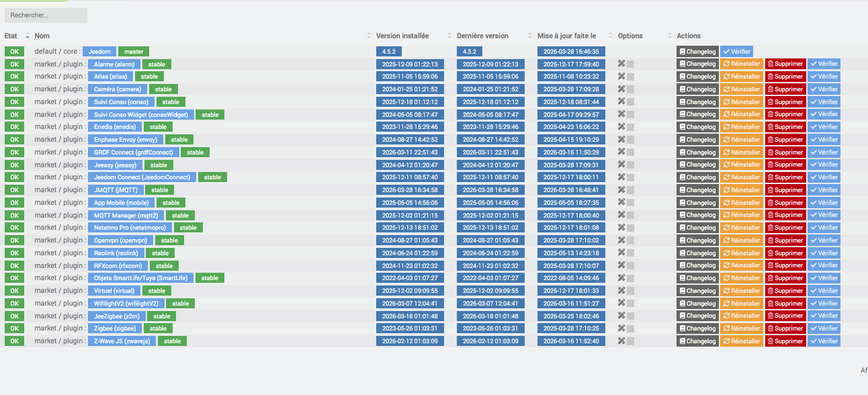
Task: Tick the checkbox on Z-Wave JS row
Action: coord(631,341)
